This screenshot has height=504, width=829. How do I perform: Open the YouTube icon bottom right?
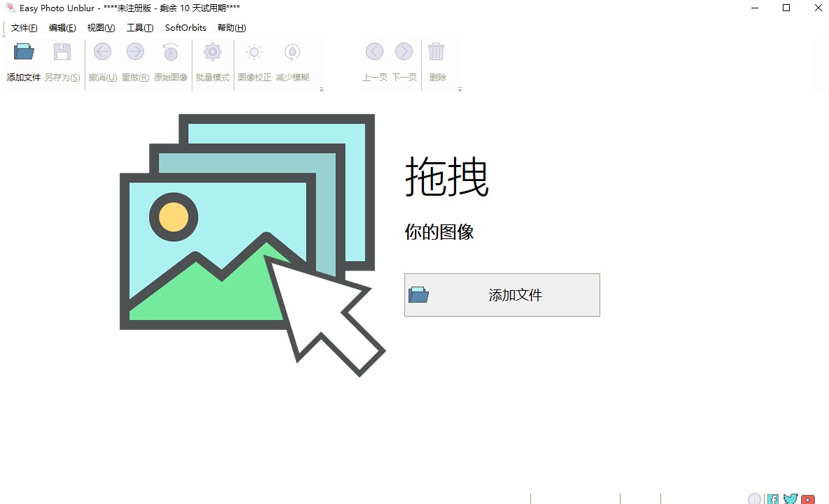click(x=807, y=498)
